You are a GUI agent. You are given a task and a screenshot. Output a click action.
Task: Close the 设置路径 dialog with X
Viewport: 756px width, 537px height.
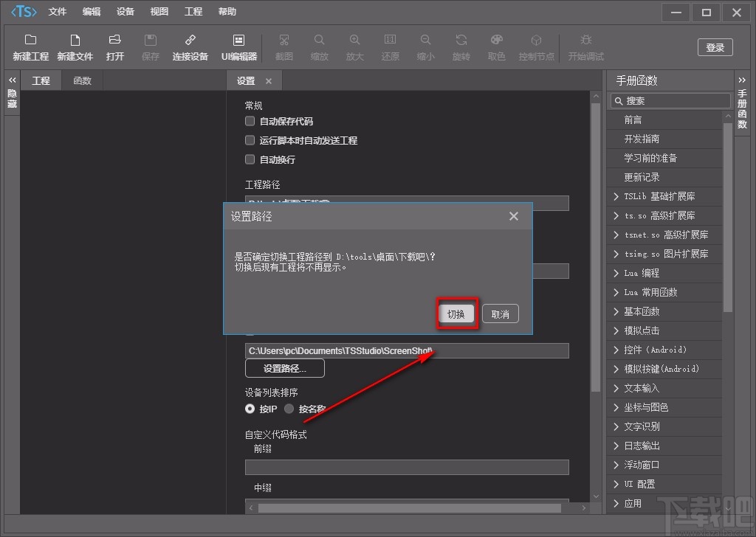(514, 216)
